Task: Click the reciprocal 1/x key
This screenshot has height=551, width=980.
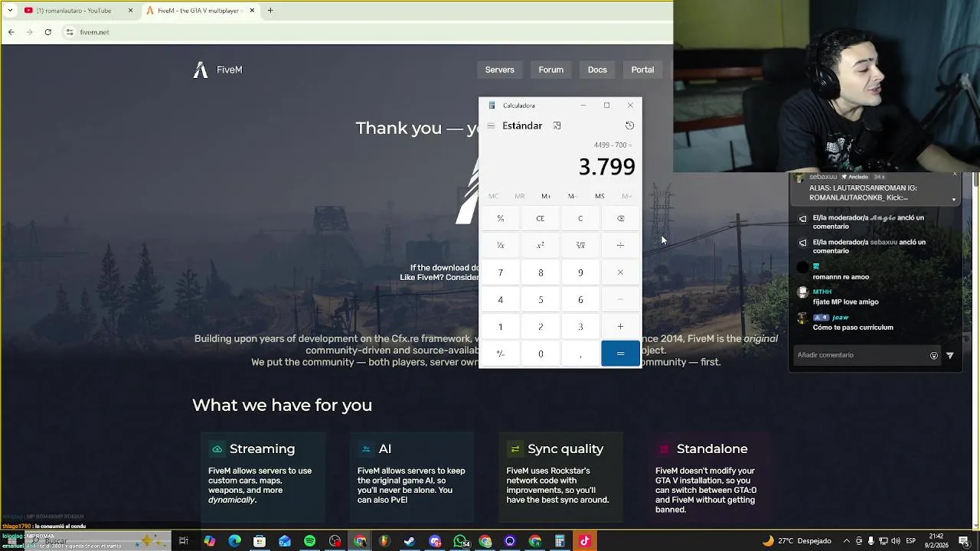Action: pyautogui.click(x=500, y=245)
